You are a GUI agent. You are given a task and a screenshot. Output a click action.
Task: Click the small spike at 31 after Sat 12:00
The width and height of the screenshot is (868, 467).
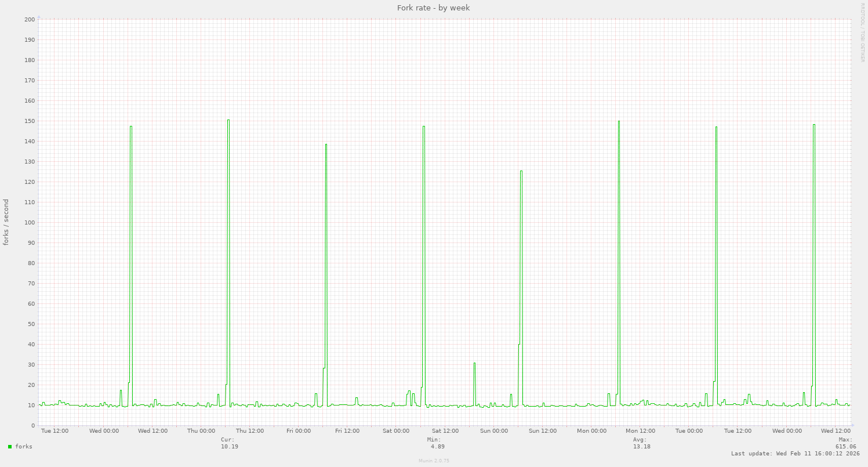click(474, 363)
